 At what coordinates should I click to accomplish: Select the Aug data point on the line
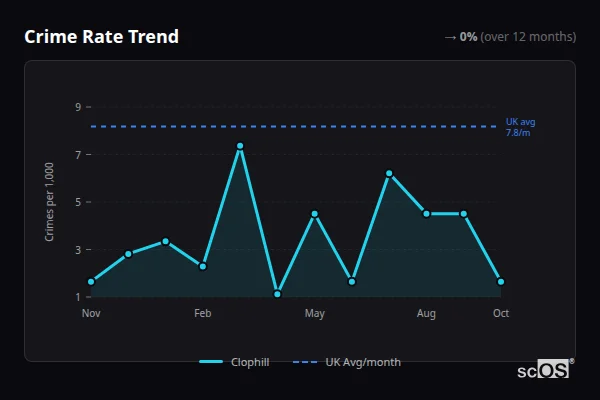click(426, 214)
